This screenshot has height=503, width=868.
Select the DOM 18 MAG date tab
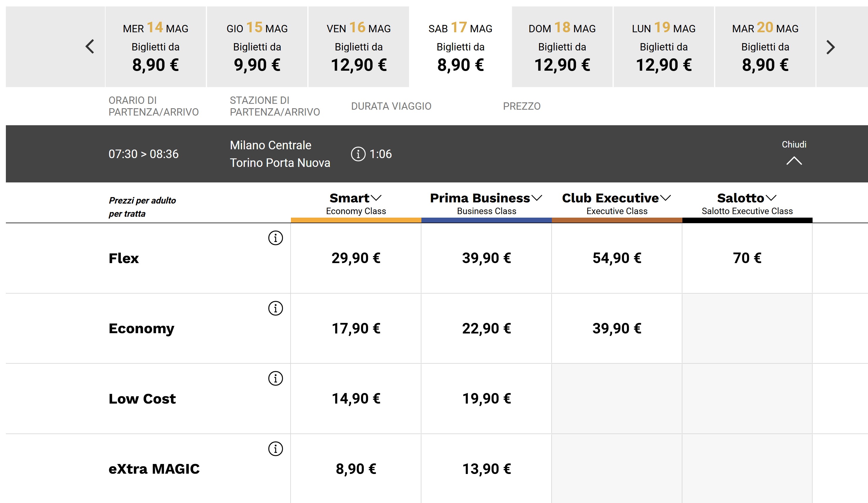click(x=562, y=47)
